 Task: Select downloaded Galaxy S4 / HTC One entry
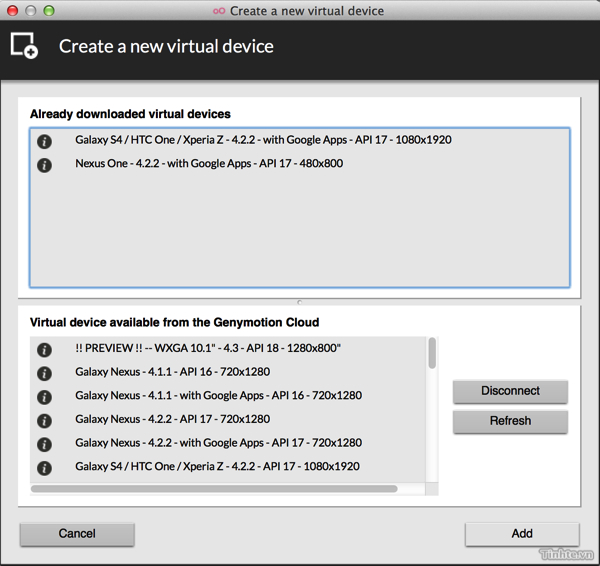point(263,140)
